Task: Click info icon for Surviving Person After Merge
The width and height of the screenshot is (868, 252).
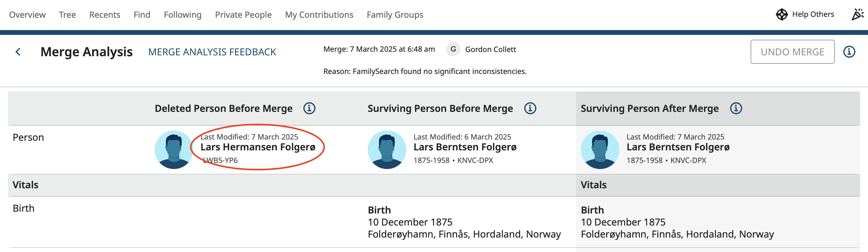Action: click(736, 108)
